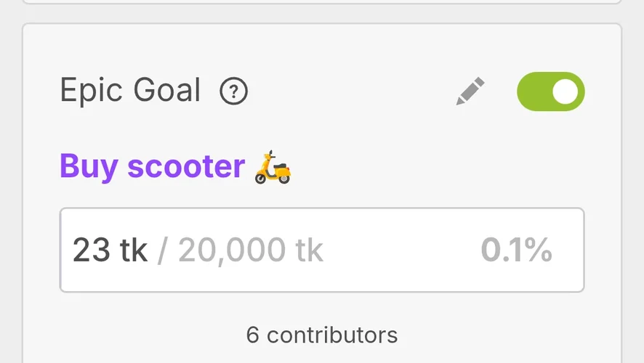Image resolution: width=644 pixels, height=363 pixels.
Task: Click the pencil icon to edit the goal
Action: [x=470, y=92]
